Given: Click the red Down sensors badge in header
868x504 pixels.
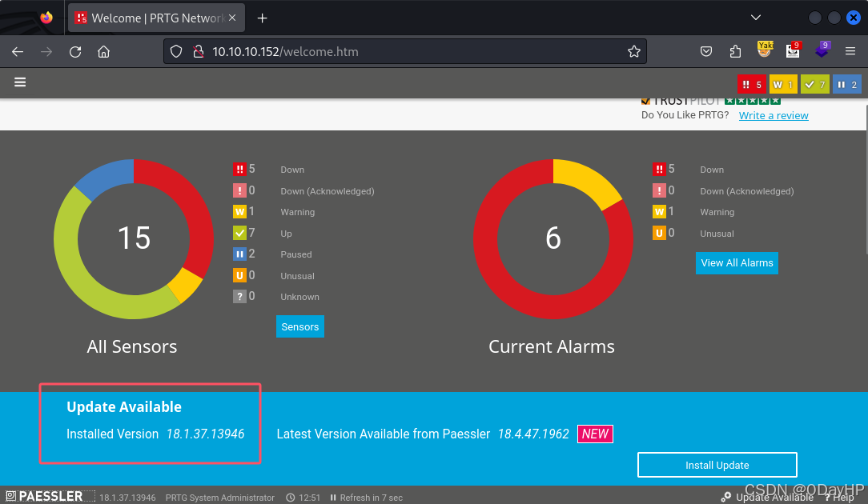Looking at the screenshot, I should [x=752, y=85].
